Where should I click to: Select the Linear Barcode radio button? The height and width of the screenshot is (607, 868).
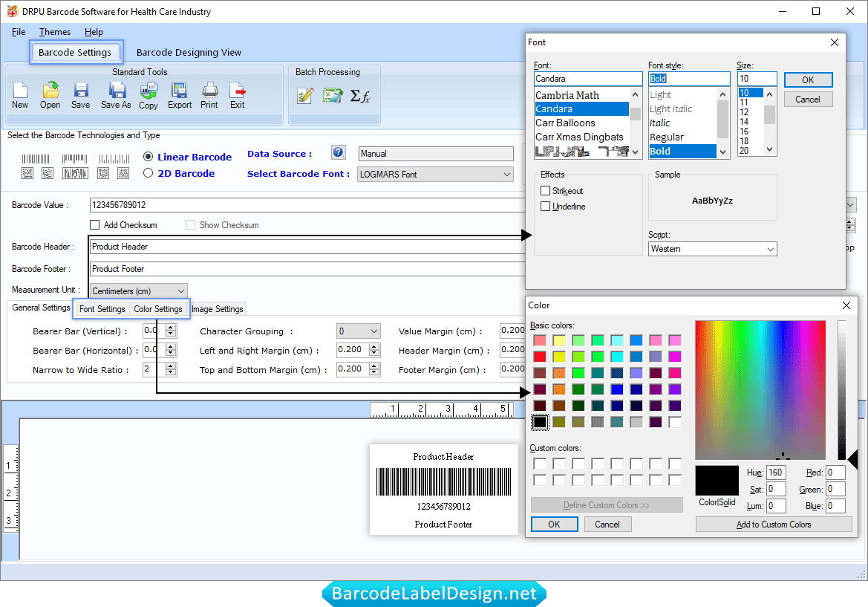[x=148, y=157]
